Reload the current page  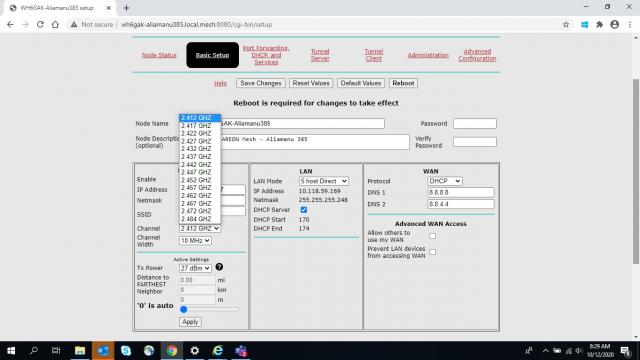40,24
